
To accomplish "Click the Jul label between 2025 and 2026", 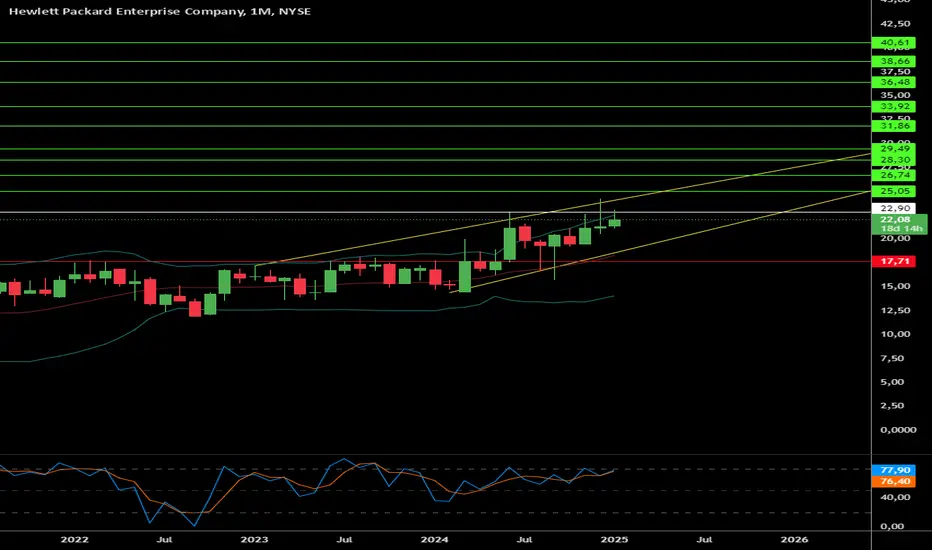I will point(704,539).
